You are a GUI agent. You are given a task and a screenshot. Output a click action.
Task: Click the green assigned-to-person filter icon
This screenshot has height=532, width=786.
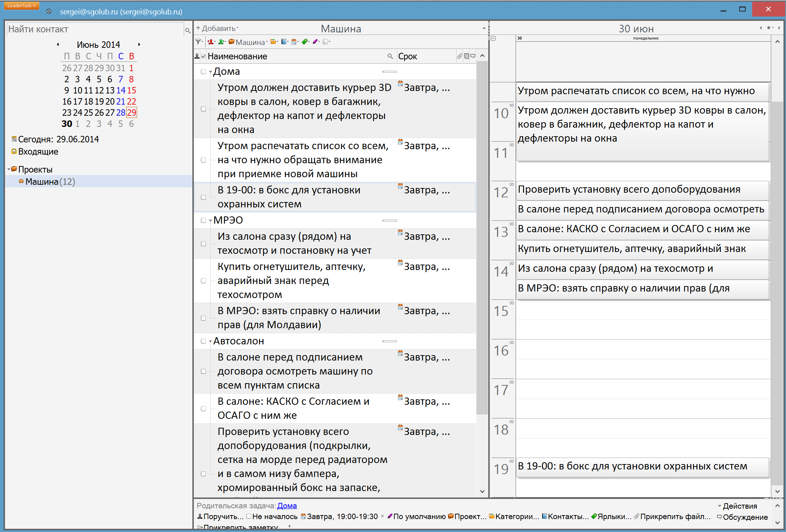pos(221,42)
